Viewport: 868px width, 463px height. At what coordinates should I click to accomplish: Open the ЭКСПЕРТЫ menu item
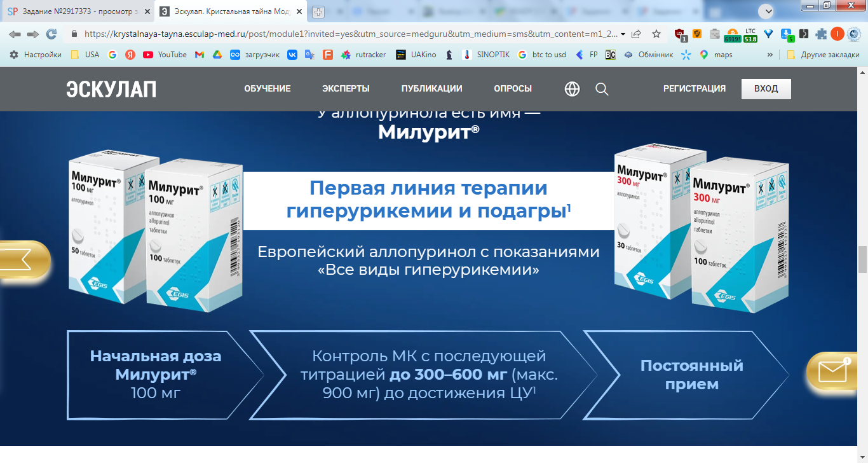(346, 89)
